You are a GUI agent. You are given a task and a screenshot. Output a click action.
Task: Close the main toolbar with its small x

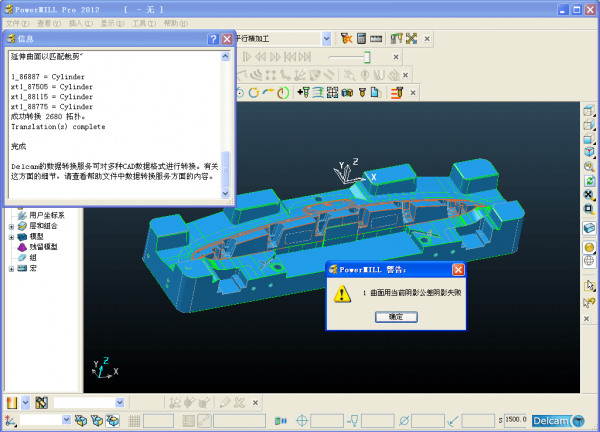(427, 39)
